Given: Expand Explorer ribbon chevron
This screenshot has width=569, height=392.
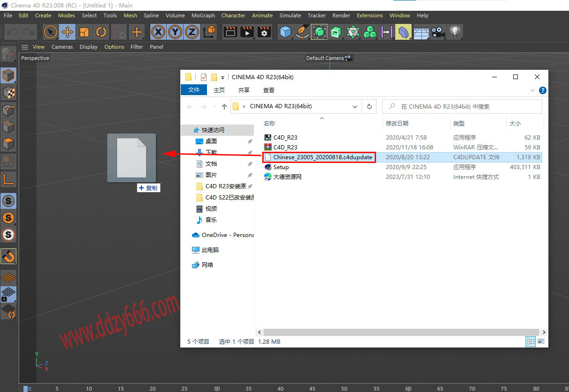Looking at the screenshot, I should click(532, 90).
